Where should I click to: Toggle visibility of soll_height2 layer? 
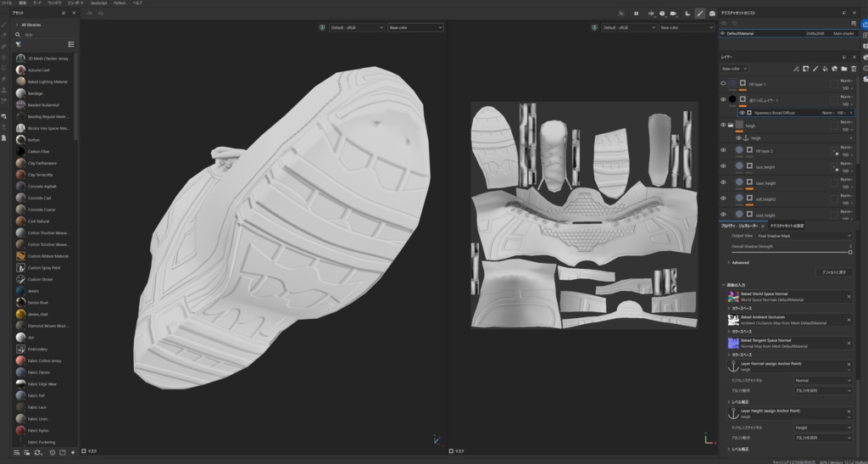[723, 198]
